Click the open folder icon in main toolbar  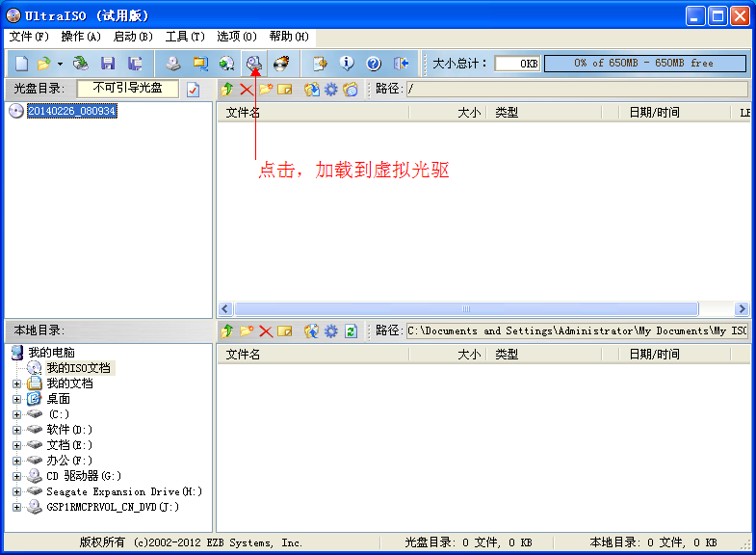click(x=44, y=64)
